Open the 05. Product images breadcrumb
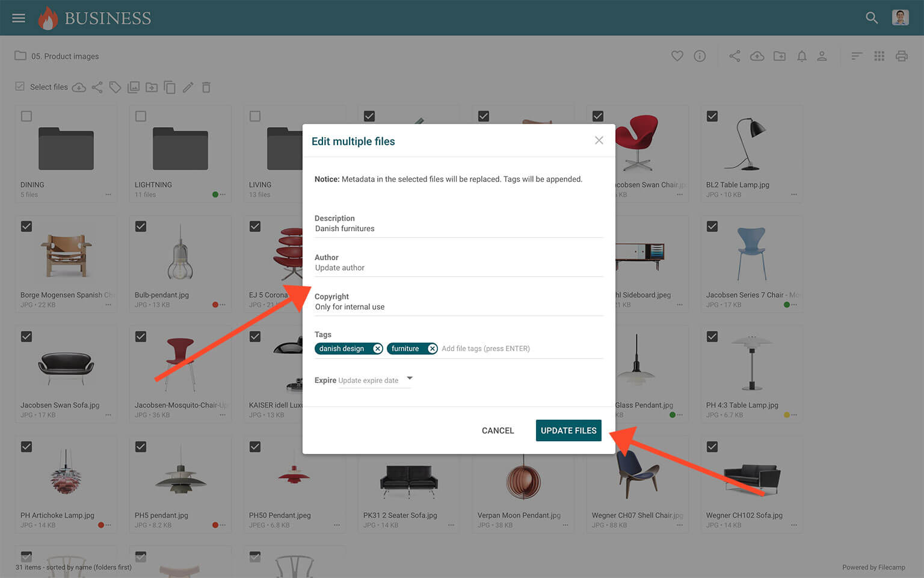 click(x=65, y=56)
